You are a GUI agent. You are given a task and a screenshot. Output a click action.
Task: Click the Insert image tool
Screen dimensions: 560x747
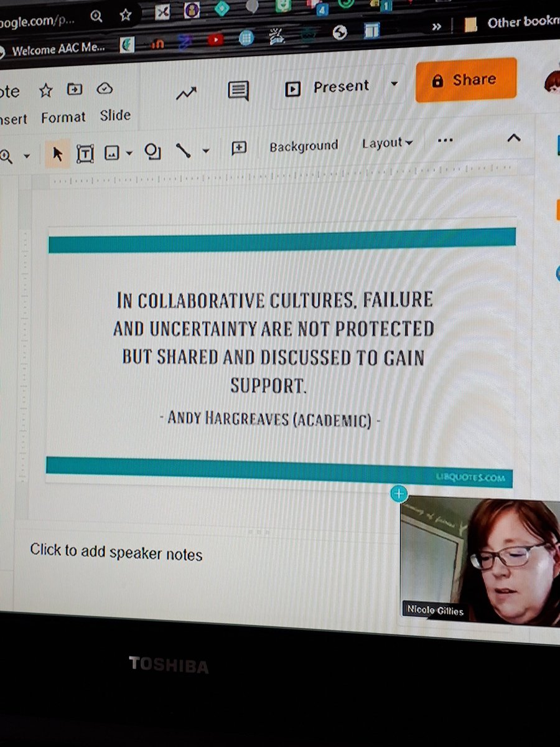tap(112, 153)
